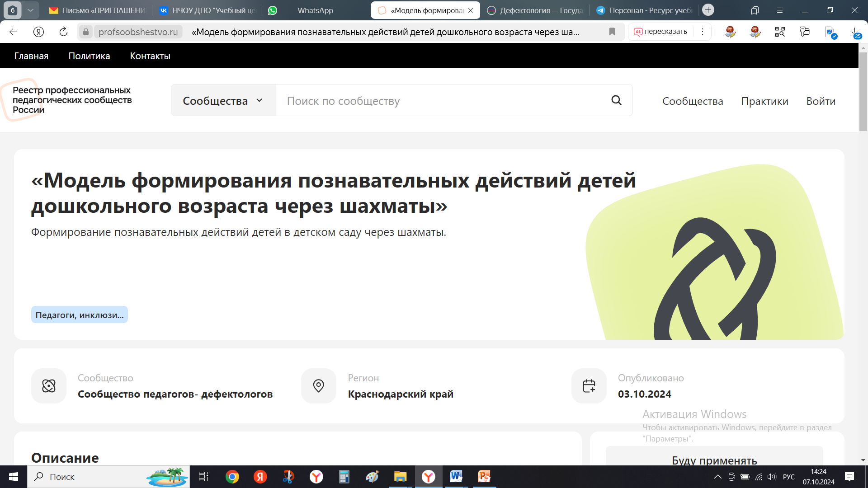Click the community icon beside Сообщество

[49, 386]
